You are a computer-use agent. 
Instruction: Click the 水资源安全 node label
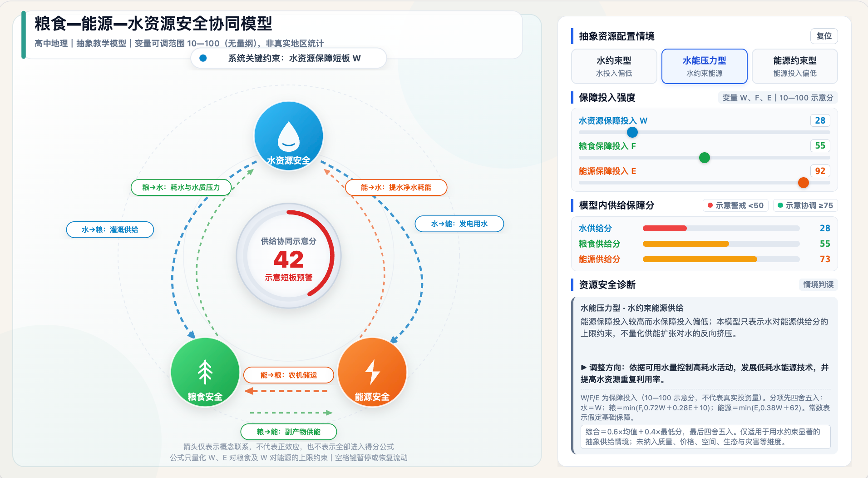pos(289,160)
